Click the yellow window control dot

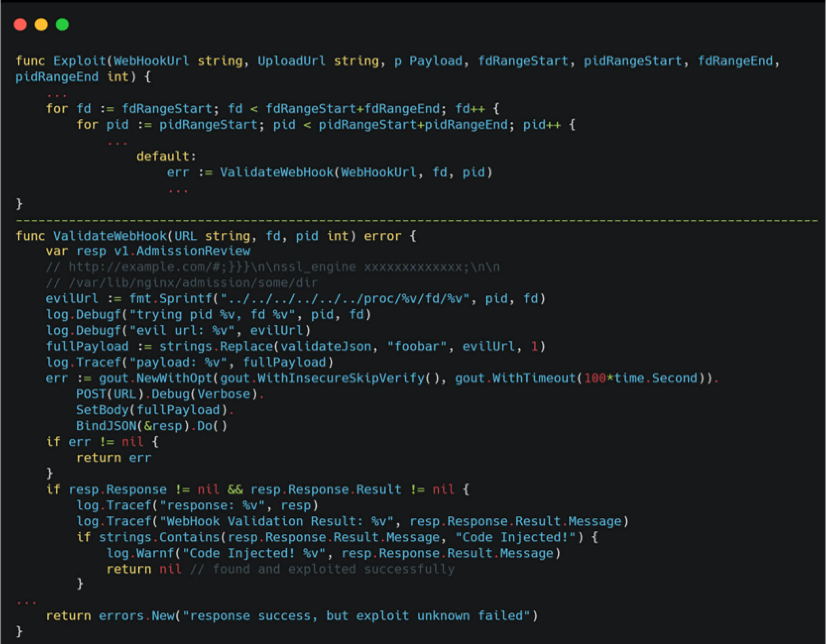(x=41, y=24)
